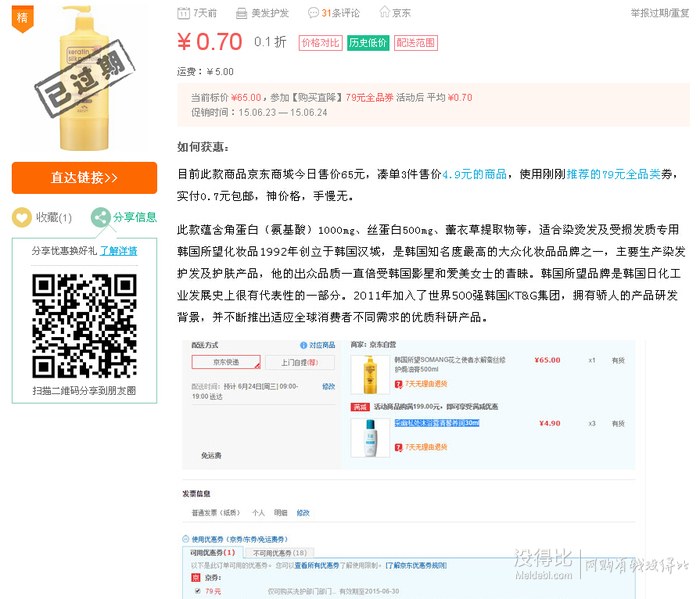Click the house icon next to 京东
This screenshot has width=700, height=599.
coord(384,12)
